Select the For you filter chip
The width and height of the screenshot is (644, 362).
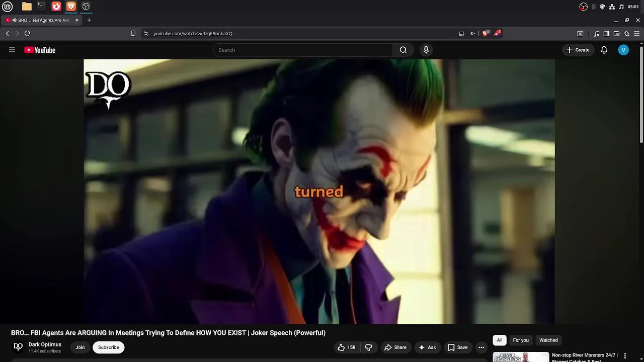pos(521,340)
